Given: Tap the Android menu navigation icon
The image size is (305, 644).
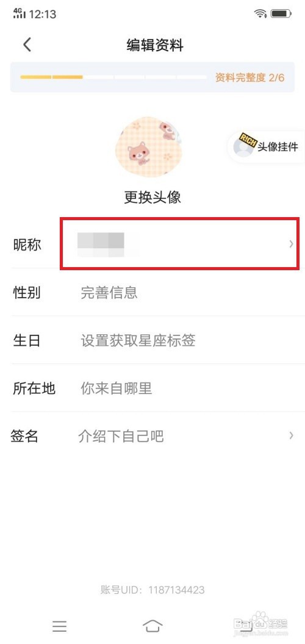Looking at the screenshot, I should click(60, 626).
